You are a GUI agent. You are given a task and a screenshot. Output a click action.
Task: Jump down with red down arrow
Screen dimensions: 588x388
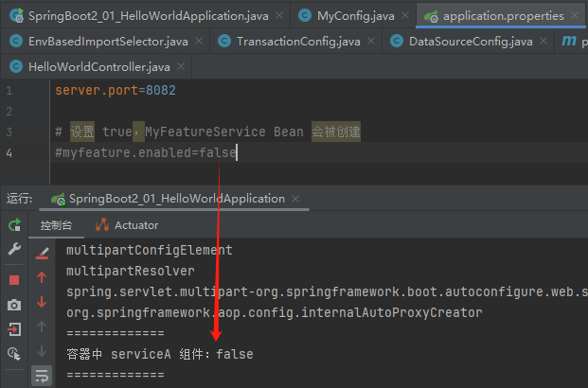pyautogui.click(x=42, y=302)
